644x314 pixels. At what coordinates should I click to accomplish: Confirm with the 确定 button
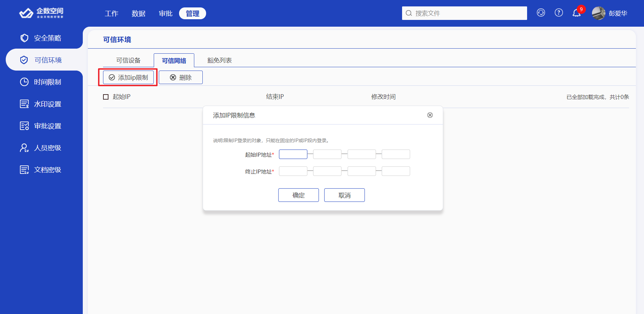point(299,195)
